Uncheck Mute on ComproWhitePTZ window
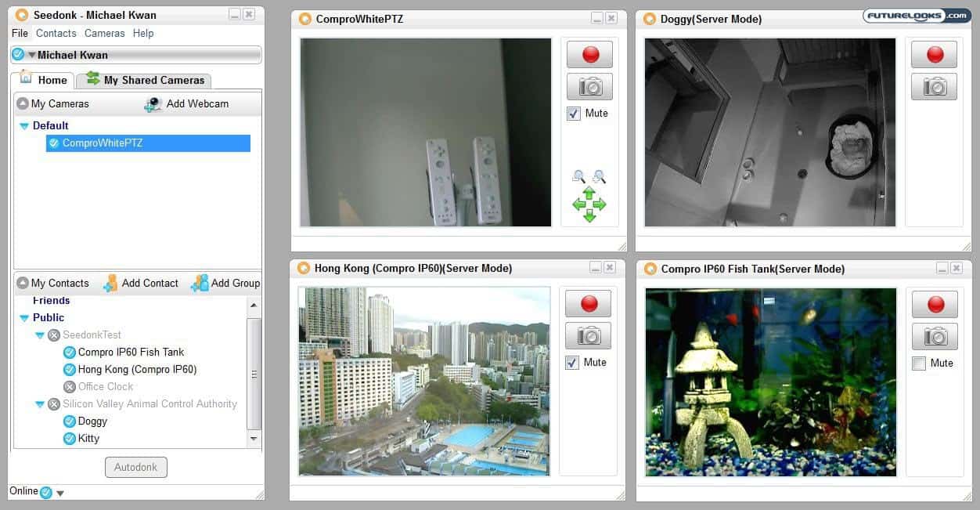980x510 pixels. click(x=574, y=114)
